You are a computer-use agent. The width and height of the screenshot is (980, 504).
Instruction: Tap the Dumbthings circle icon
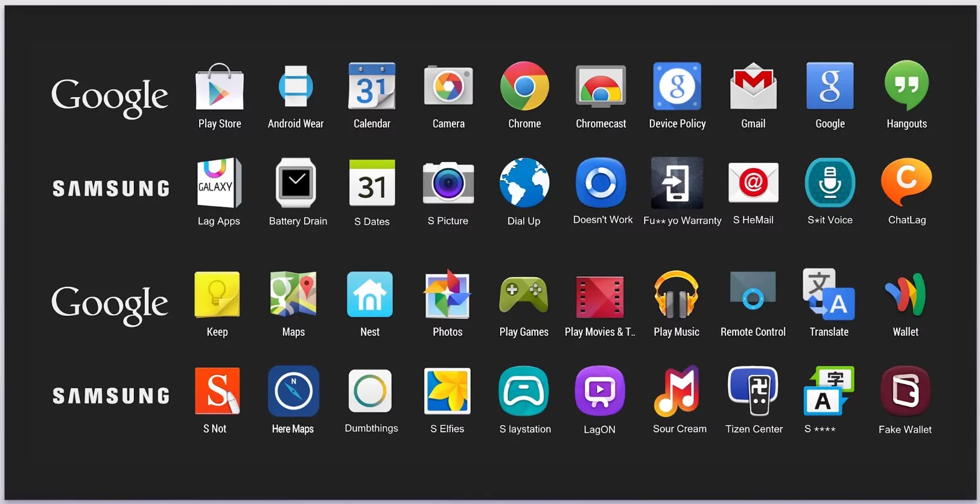click(x=370, y=391)
